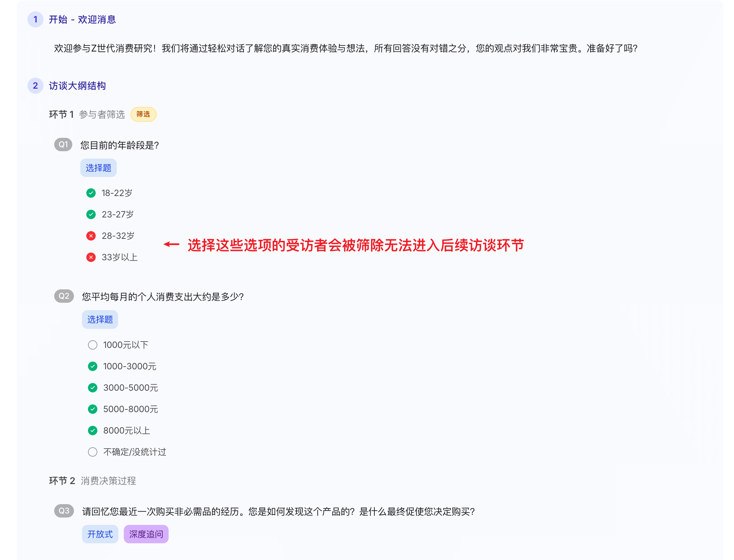Image resolution: width=734 pixels, height=560 pixels.
Task: Click the option label 18-22岁
Action: [117, 193]
